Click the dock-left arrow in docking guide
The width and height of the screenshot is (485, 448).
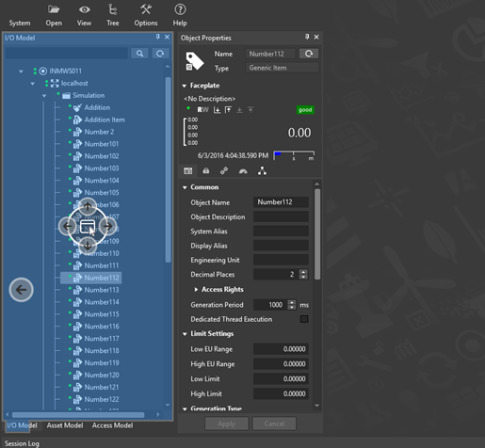click(67, 226)
